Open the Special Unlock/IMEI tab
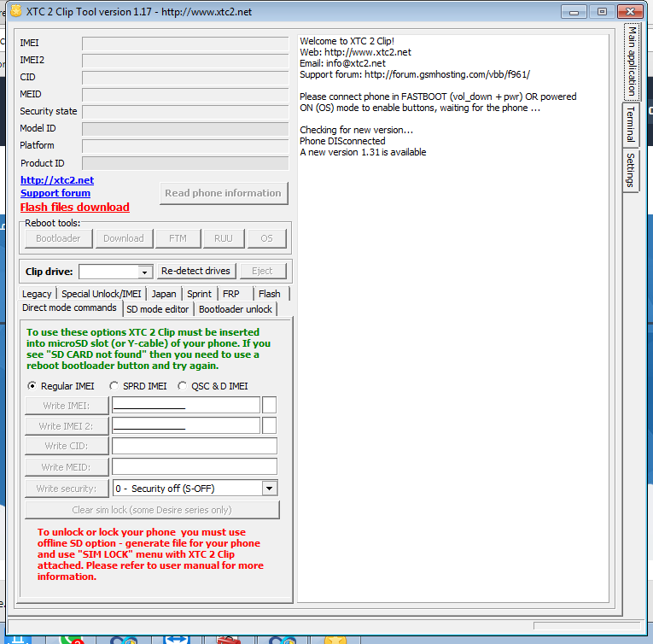This screenshot has width=653, height=644. coord(102,294)
